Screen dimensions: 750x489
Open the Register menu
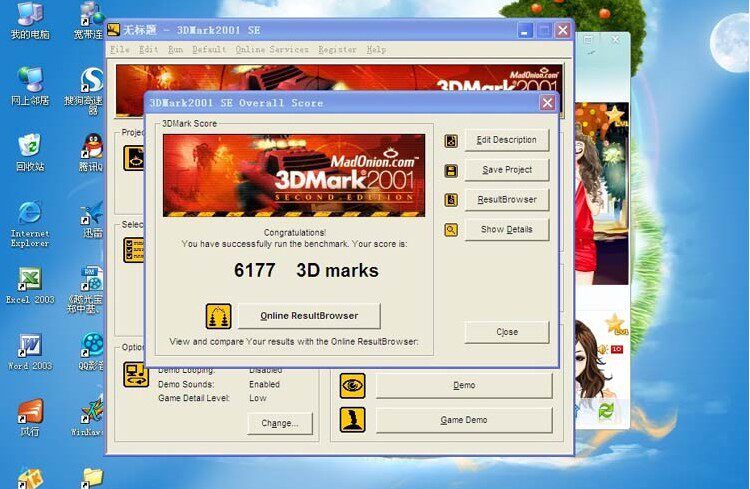[x=337, y=49]
